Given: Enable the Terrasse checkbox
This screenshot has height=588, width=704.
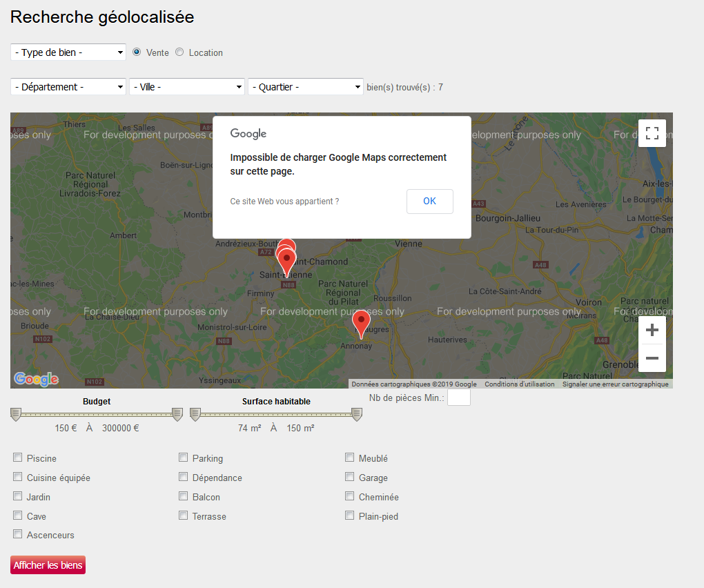Looking at the screenshot, I should point(183,515).
